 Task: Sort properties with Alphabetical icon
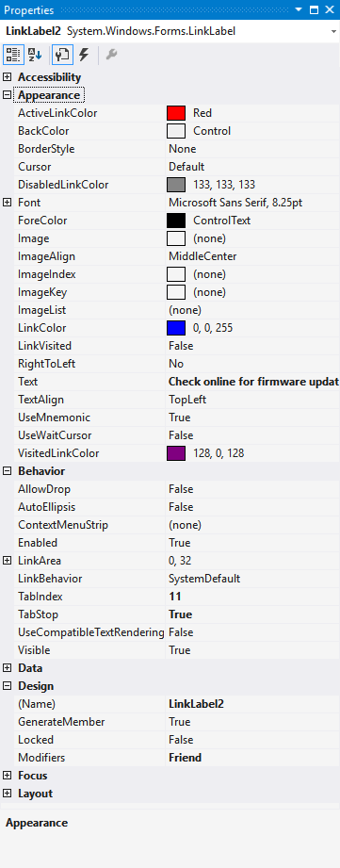tap(36, 56)
